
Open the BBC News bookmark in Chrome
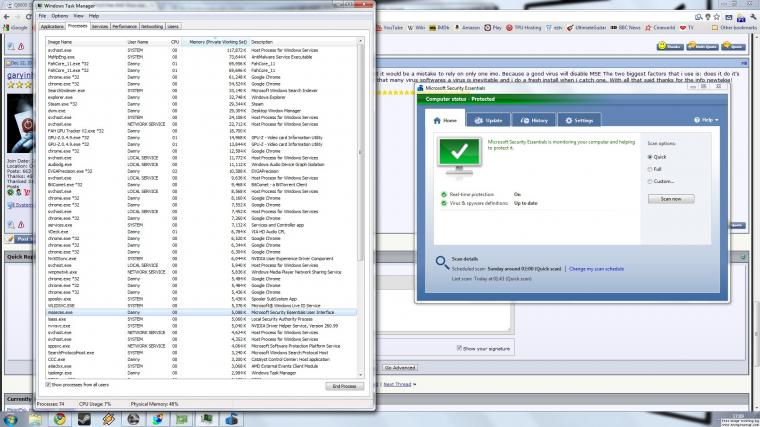625,28
